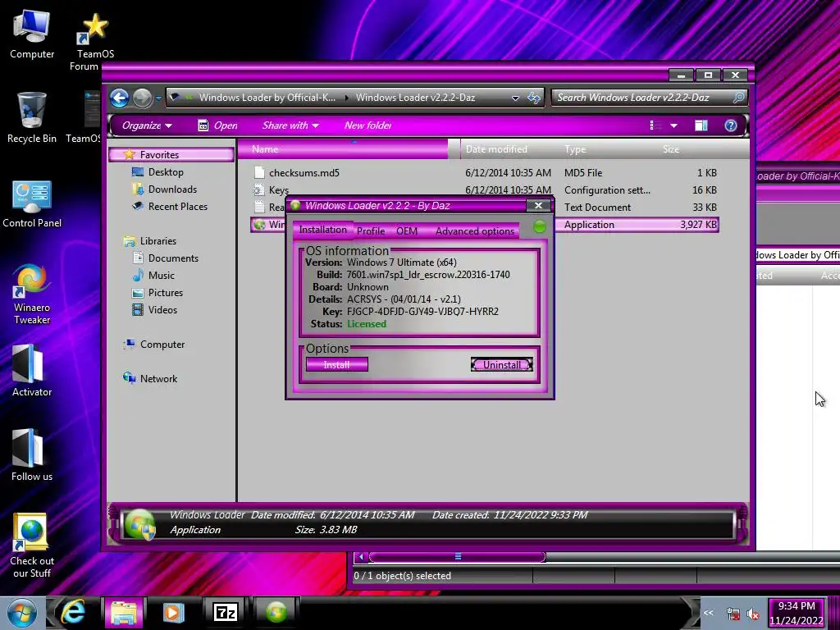This screenshot has height=630, width=840.
Task: Open the Share with dropdown
Action: (290, 126)
